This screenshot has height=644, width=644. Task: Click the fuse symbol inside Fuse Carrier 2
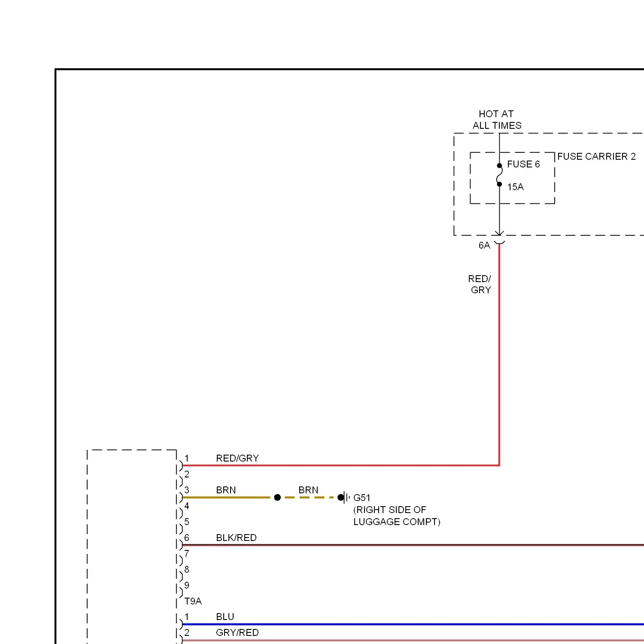499,175
